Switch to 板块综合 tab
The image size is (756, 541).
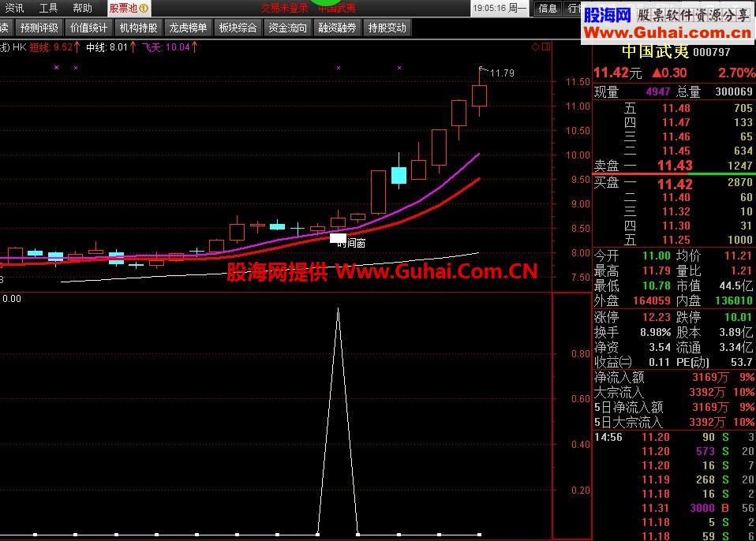click(238, 28)
